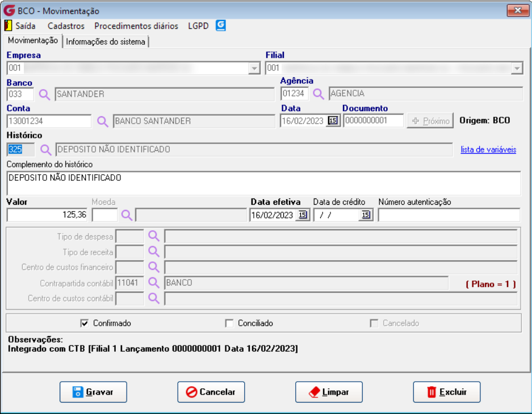The height and width of the screenshot is (414, 532).
Task: Open Moeda lookup magnifier
Action: [x=127, y=215]
